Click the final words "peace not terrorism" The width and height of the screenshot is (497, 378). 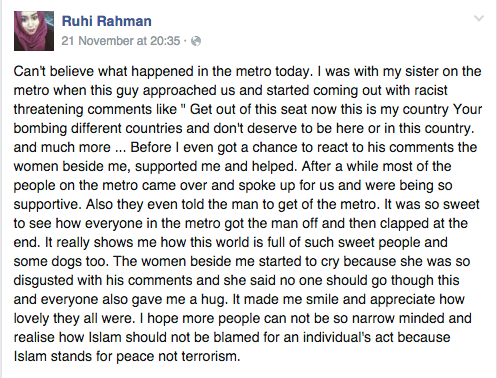pos(181,356)
